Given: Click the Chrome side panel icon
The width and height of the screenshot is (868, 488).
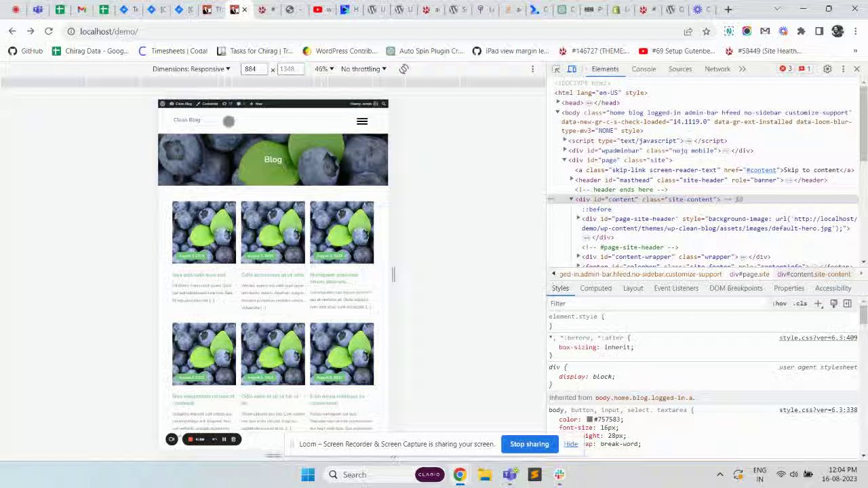Looking at the screenshot, I should [819, 31].
